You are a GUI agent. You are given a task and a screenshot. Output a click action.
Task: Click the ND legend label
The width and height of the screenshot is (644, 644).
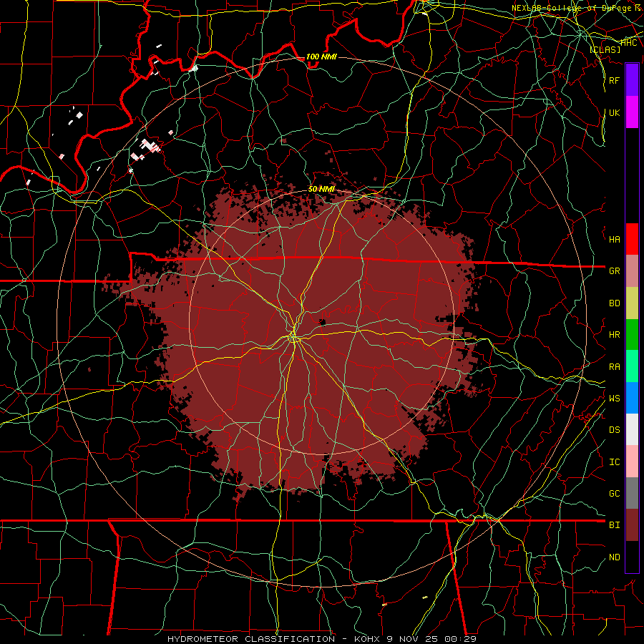pos(614,557)
